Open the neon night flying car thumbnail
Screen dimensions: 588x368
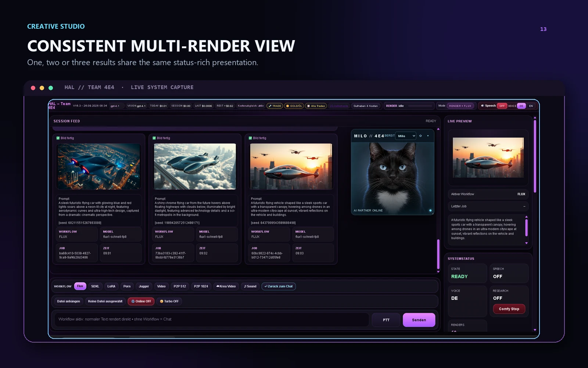[x=99, y=167]
